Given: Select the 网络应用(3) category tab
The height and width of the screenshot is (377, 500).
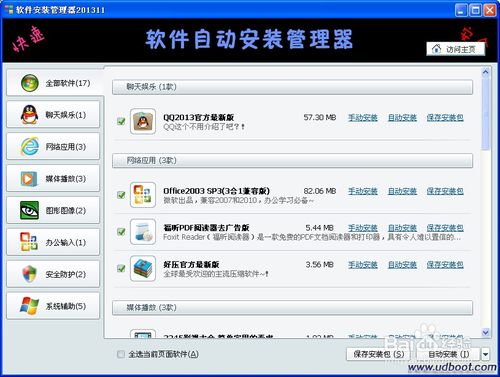Looking at the screenshot, I should (53, 147).
